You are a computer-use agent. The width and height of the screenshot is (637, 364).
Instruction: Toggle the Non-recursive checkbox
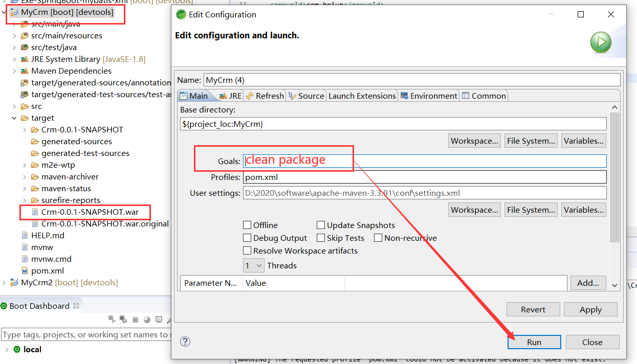coord(378,238)
